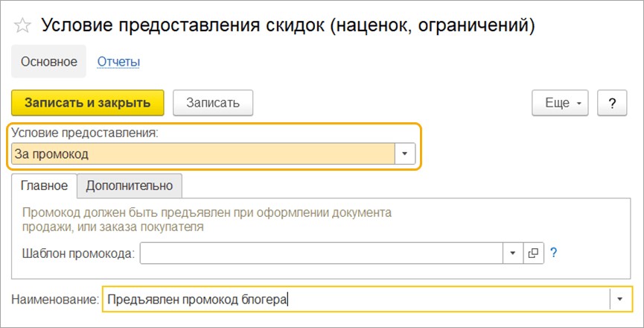Open the Шаблон промокода selected item form
644x328 pixels.
[x=533, y=253]
